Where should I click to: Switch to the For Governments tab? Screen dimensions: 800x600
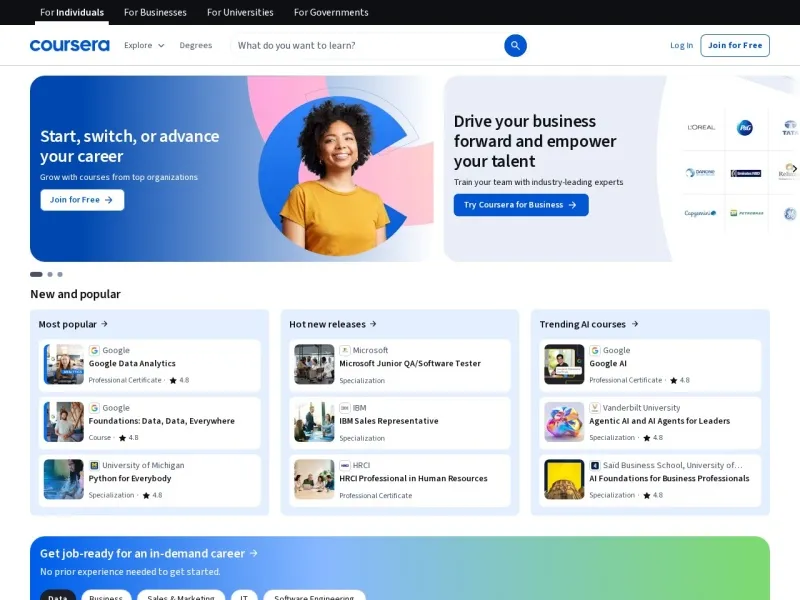331,12
